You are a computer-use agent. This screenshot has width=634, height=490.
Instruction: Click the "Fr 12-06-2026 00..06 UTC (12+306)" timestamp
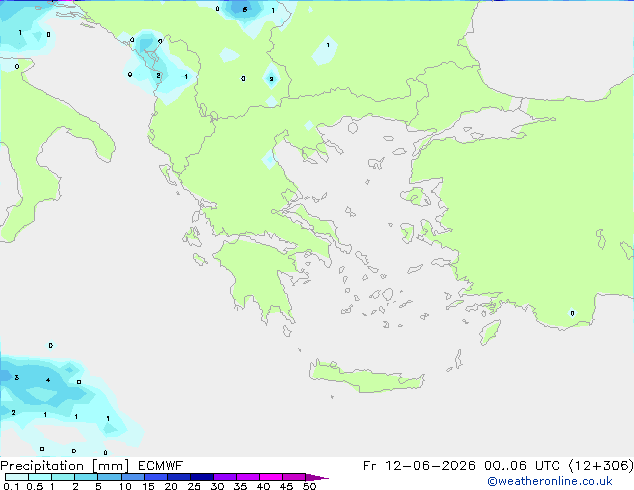coord(498,466)
